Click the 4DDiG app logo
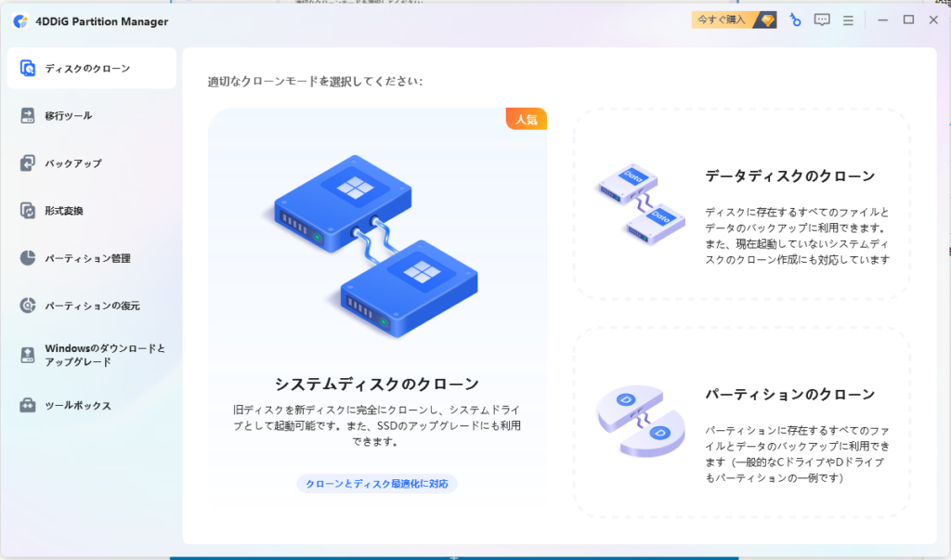The height and width of the screenshot is (560, 951). click(20, 21)
